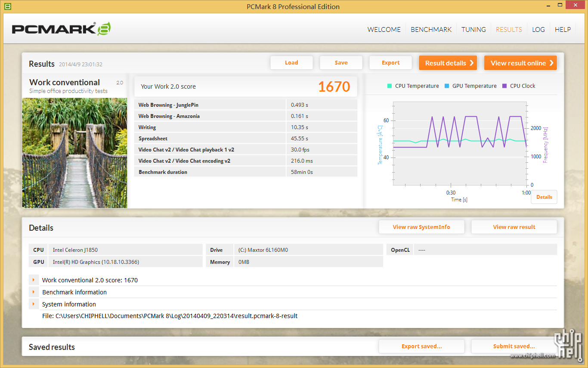Open the HELP tab

pos(563,29)
